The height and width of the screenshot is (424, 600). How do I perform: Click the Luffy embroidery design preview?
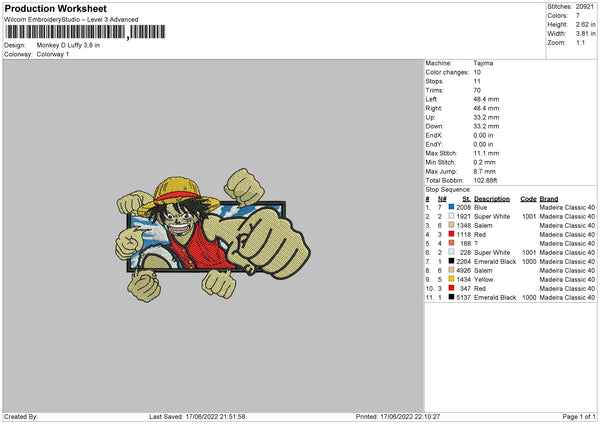pos(213,235)
